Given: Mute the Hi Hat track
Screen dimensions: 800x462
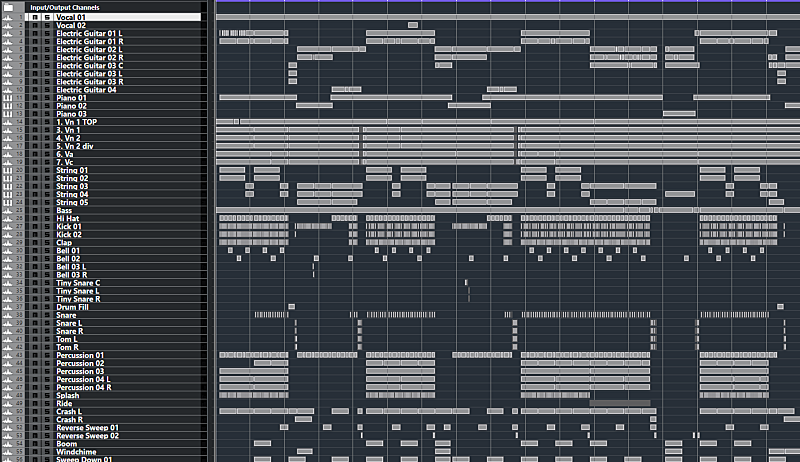Looking at the screenshot, I should [35, 218].
